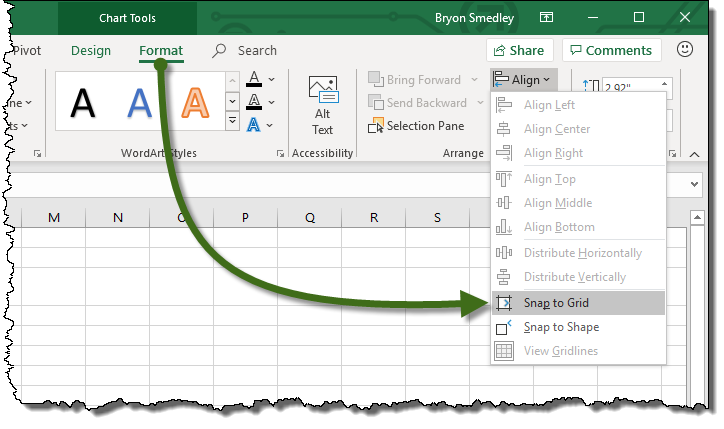Collapse the Align dropdown menu

[524, 80]
